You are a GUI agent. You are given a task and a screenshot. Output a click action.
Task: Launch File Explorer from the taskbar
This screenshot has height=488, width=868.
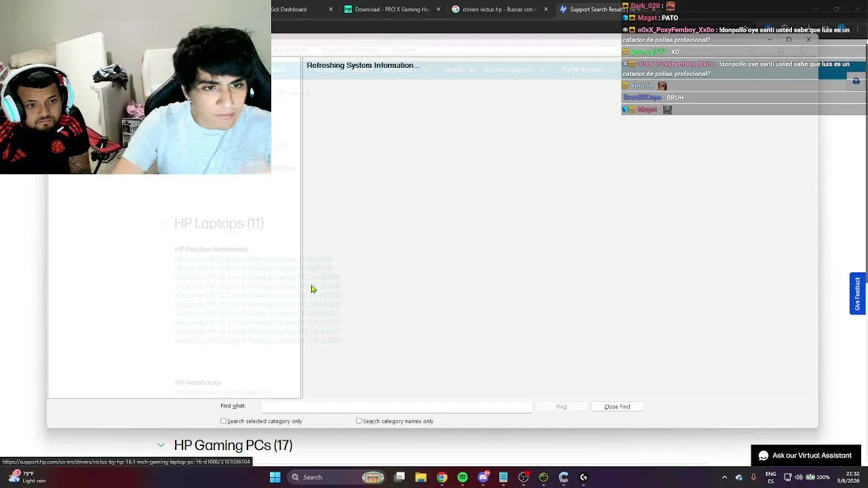click(x=421, y=477)
